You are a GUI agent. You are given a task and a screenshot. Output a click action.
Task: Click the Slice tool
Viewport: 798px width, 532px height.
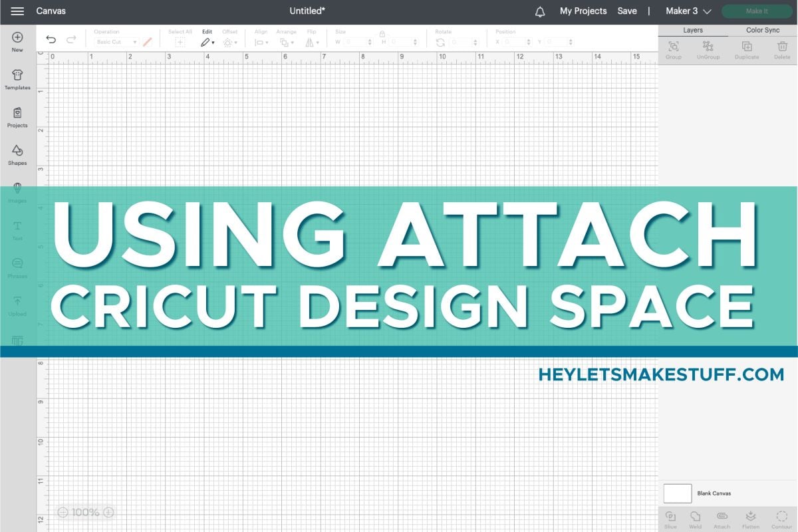(x=670, y=519)
